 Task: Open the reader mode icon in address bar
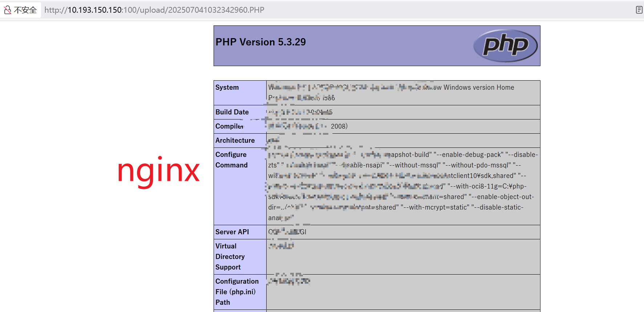click(639, 10)
